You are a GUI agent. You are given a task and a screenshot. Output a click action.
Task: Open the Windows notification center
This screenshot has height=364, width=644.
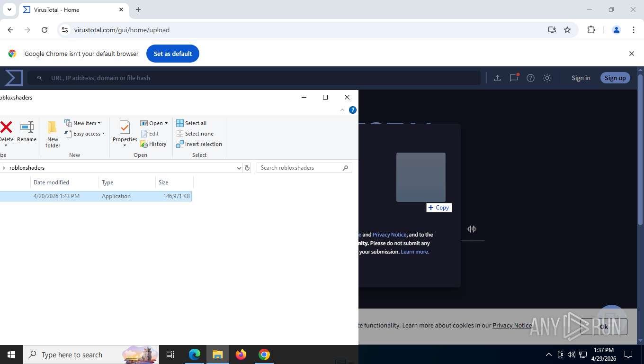[628, 355]
